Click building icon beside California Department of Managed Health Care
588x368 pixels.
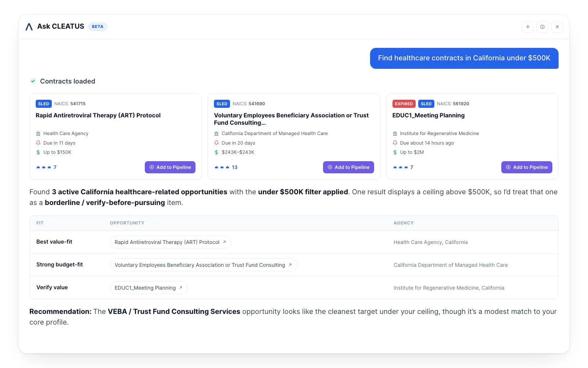216,134
